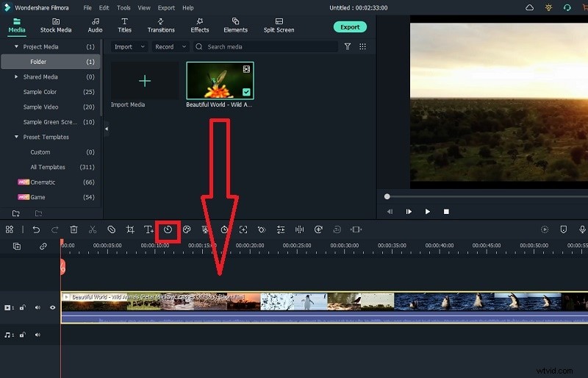Click the audio waveform beat icon
Image resolution: width=588 pixels, height=378 pixels.
[x=299, y=229]
